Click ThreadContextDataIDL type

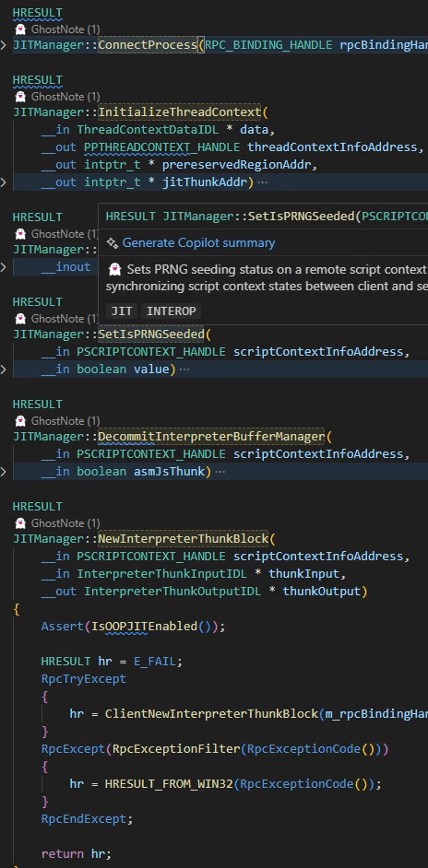148,130
